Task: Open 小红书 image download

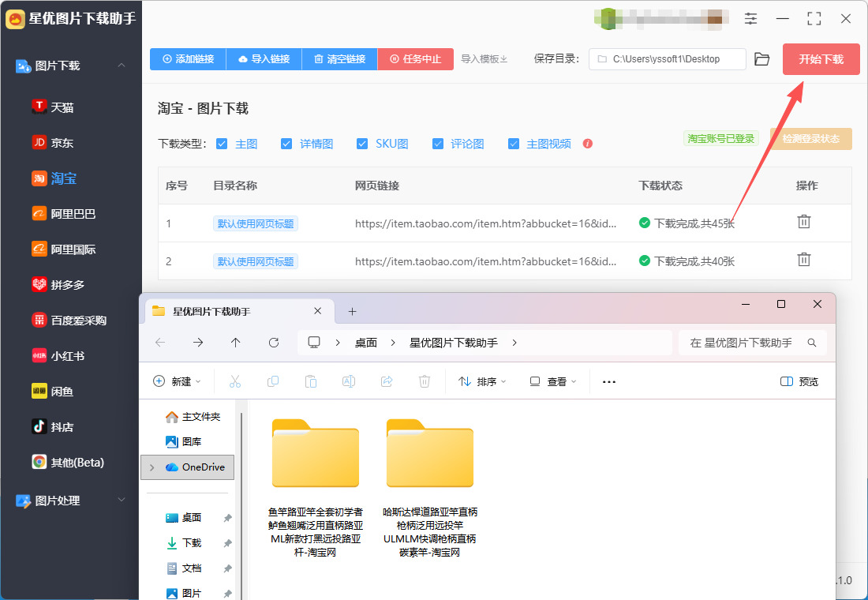Action: pos(58,356)
